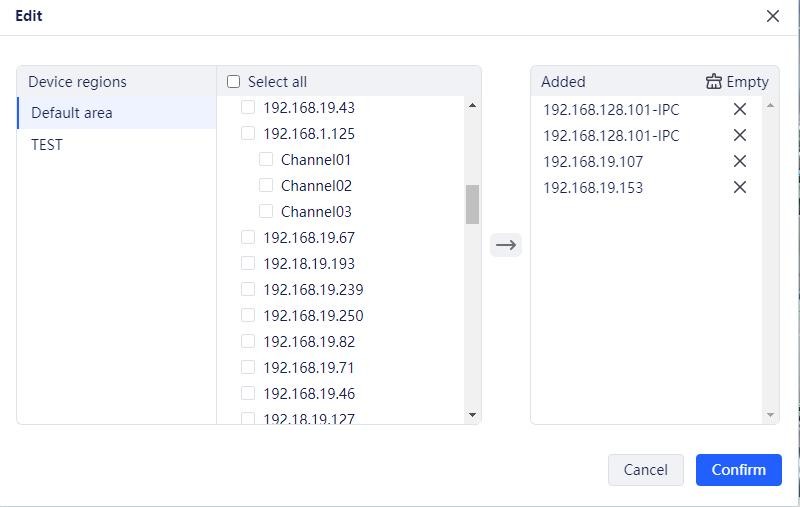Select the Channel03 checkbox
The image size is (800, 507).
[x=266, y=211]
